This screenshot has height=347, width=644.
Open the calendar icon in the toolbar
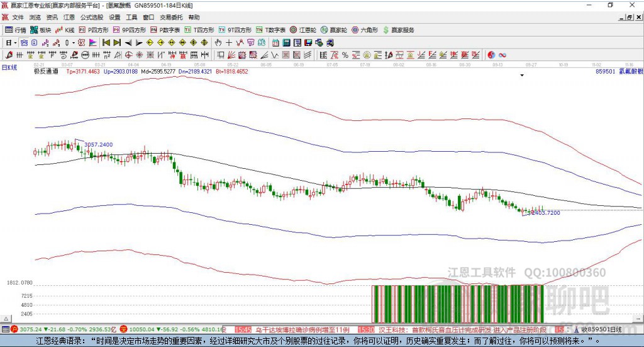(275, 43)
